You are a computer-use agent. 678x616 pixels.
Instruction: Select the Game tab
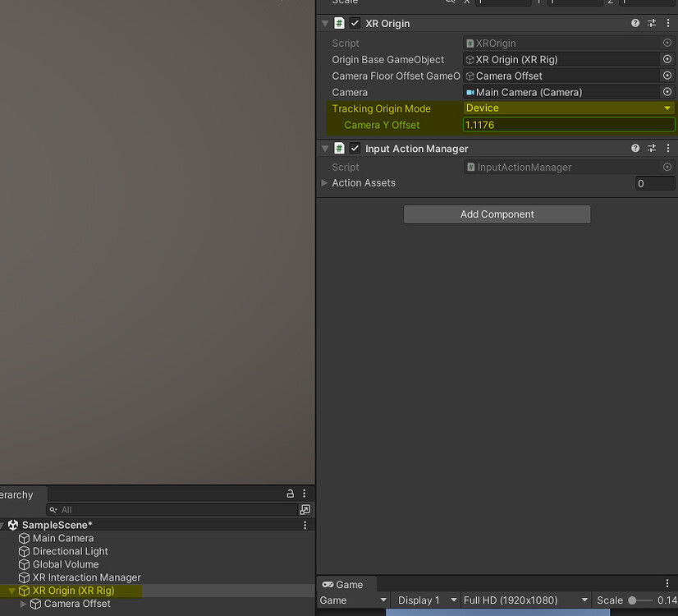tap(346, 584)
